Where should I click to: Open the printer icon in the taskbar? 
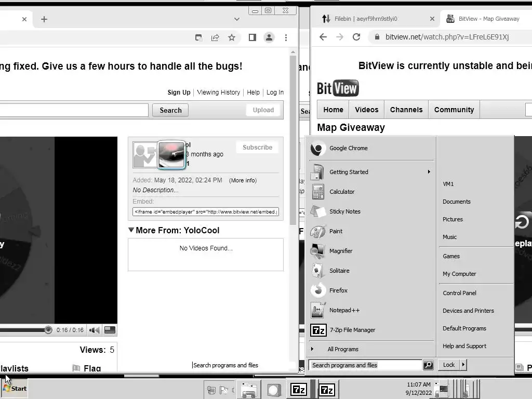249,390
